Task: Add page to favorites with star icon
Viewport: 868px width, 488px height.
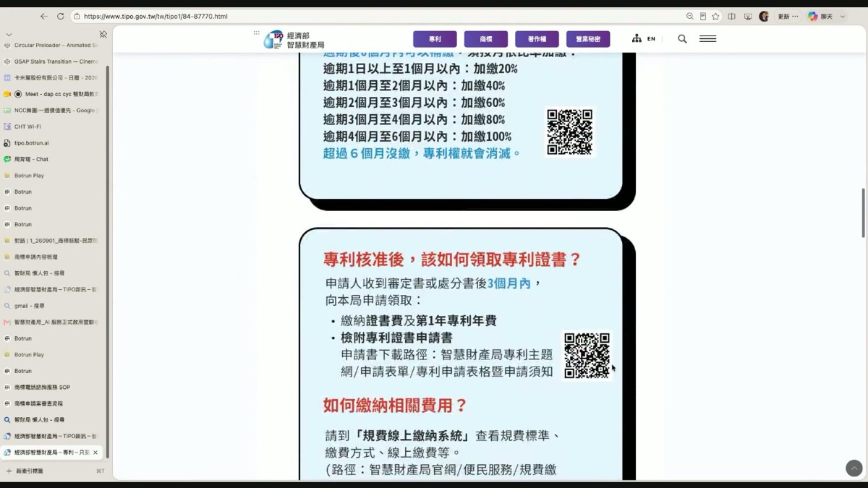Action: coord(715,16)
